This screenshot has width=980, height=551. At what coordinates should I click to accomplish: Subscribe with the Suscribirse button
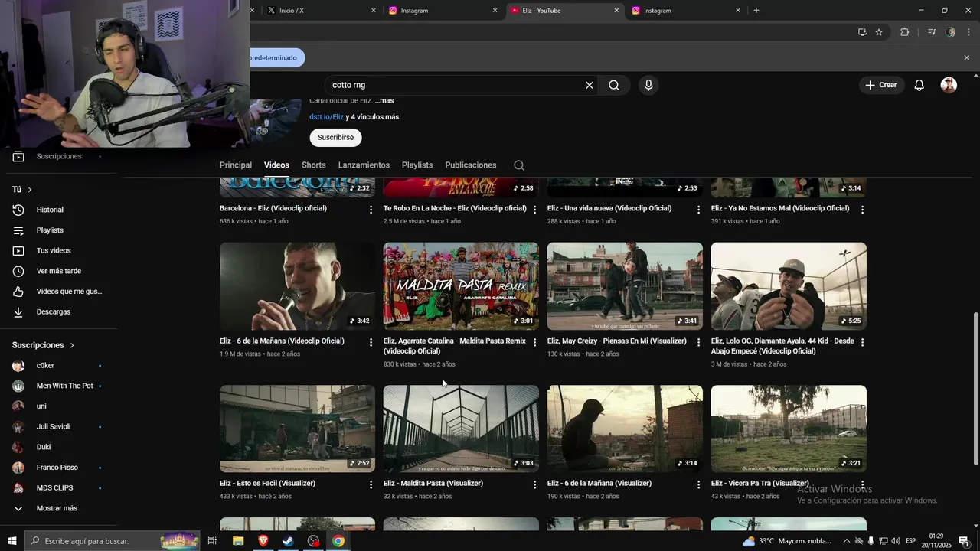click(x=335, y=138)
